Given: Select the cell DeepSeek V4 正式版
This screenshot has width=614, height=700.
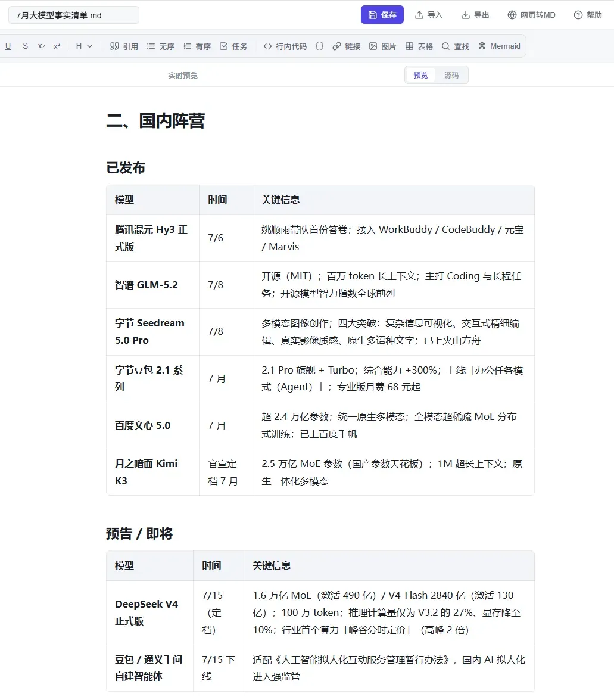Looking at the screenshot, I should (149, 612).
